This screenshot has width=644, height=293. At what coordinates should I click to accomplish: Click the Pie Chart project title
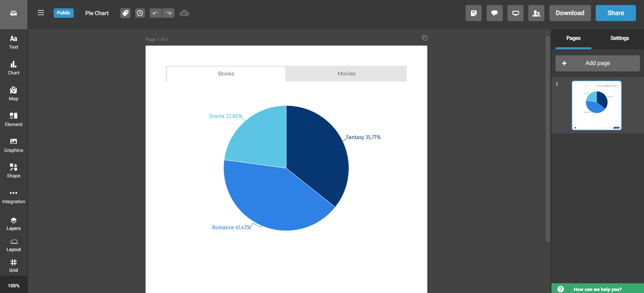tap(97, 13)
